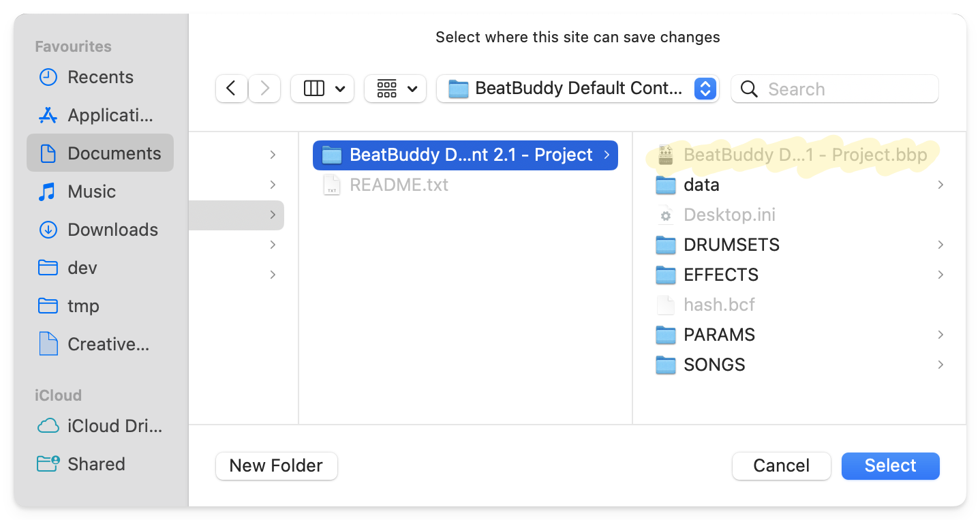
Task: Open the Shared iCloud section
Action: click(x=95, y=464)
